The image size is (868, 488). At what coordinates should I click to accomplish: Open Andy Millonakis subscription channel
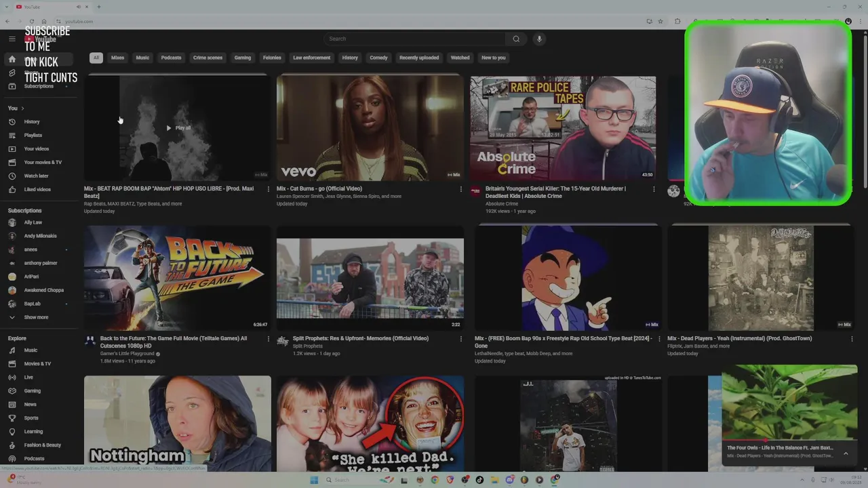(40, 236)
